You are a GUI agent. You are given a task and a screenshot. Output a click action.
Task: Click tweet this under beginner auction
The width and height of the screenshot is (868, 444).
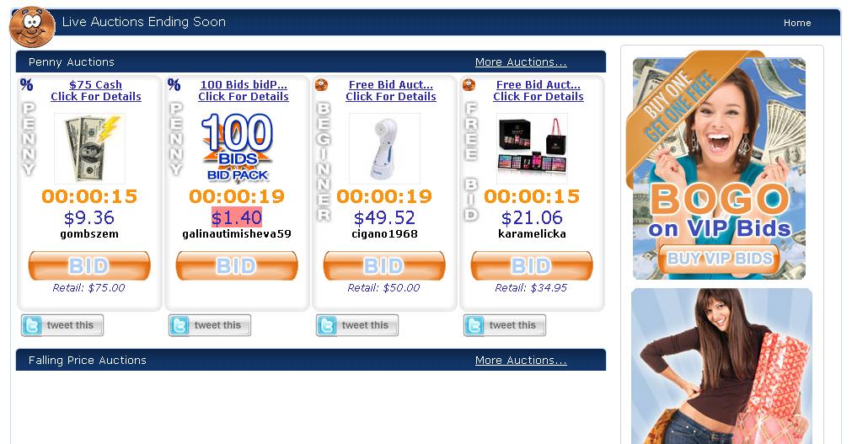tap(357, 325)
